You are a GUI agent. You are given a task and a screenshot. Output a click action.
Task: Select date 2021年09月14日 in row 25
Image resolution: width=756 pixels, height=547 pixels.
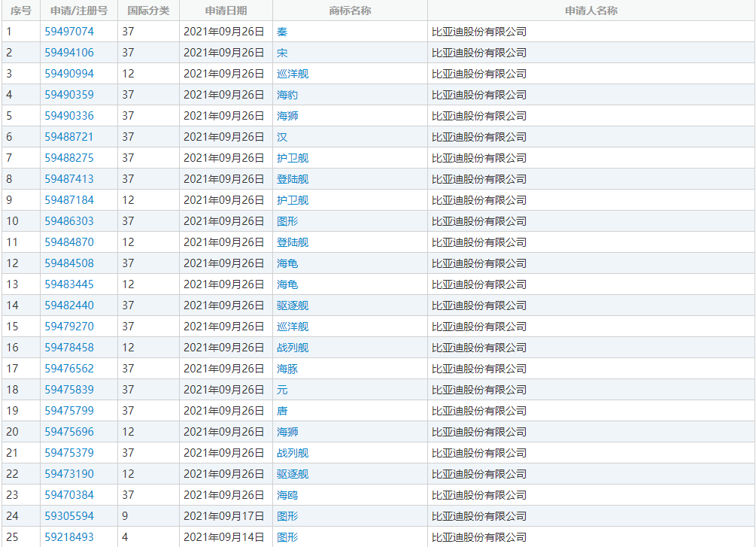tap(224, 537)
